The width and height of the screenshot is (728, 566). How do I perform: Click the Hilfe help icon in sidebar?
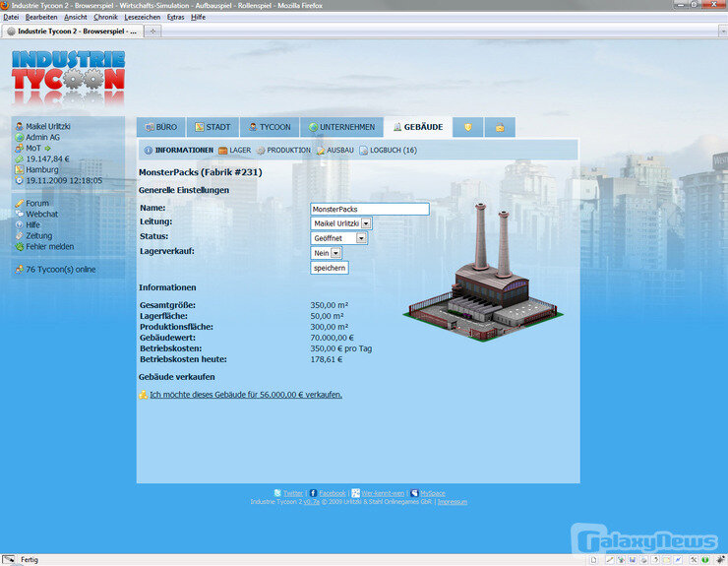pyautogui.click(x=19, y=224)
